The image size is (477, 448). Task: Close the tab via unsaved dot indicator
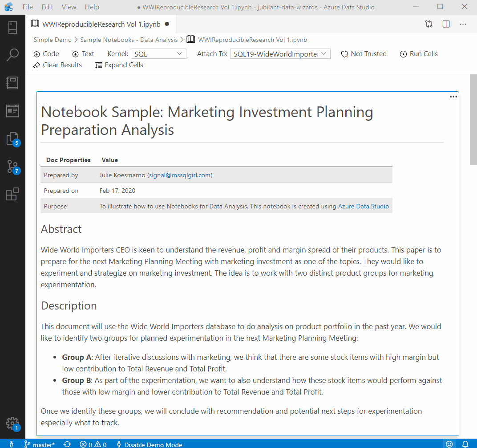(167, 24)
